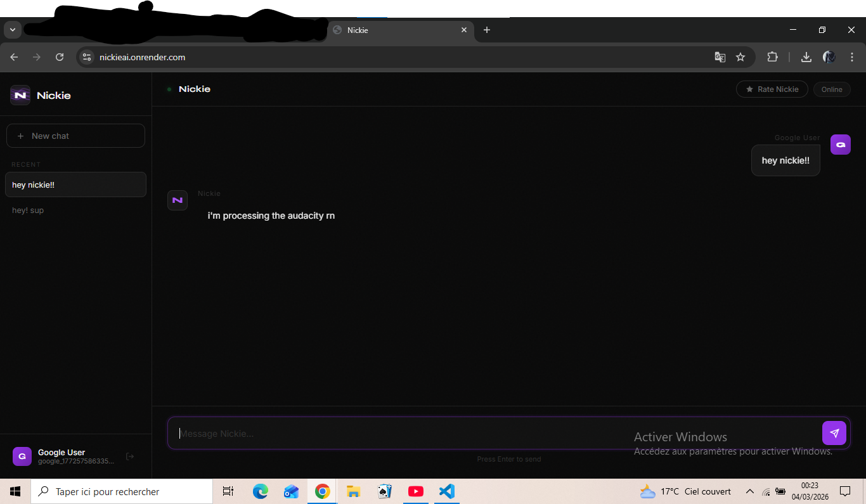Select the Nickie browser tab
Screen dimensions: 866x504
[393, 30]
